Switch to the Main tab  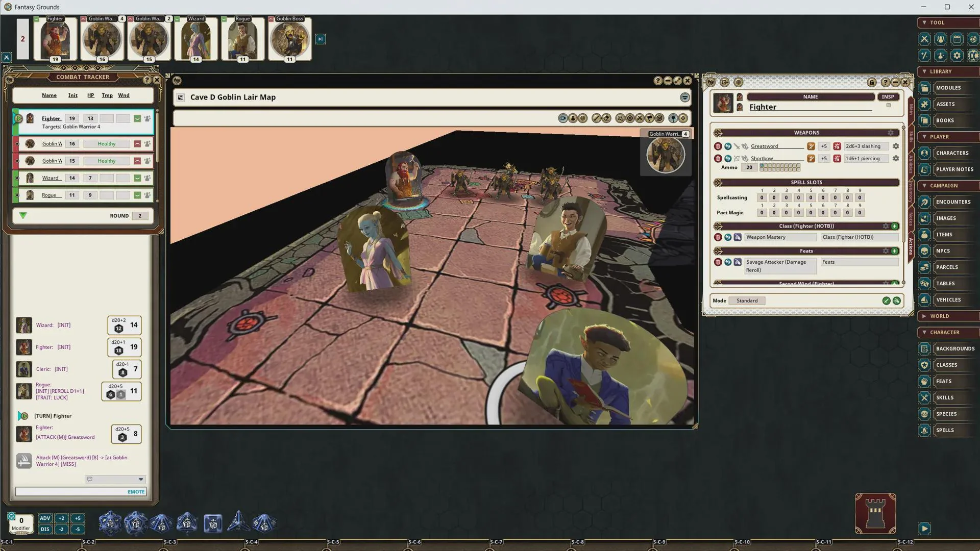[911, 110]
